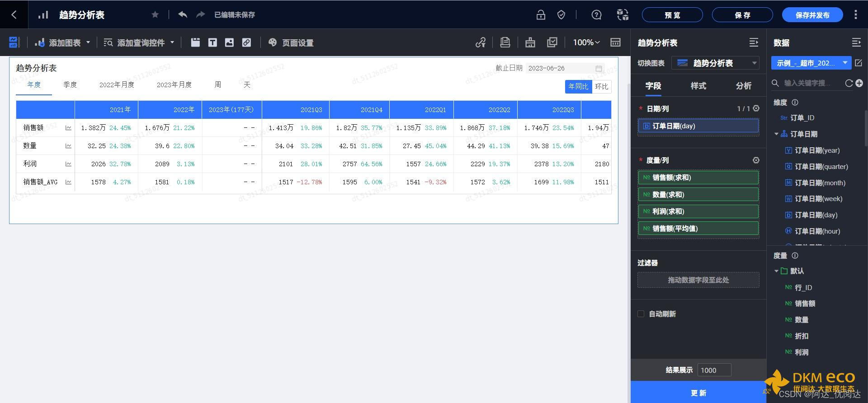This screenshot has width=868, height=403.
Task: Open the calendar on the date picker
Action: (599, 68)
